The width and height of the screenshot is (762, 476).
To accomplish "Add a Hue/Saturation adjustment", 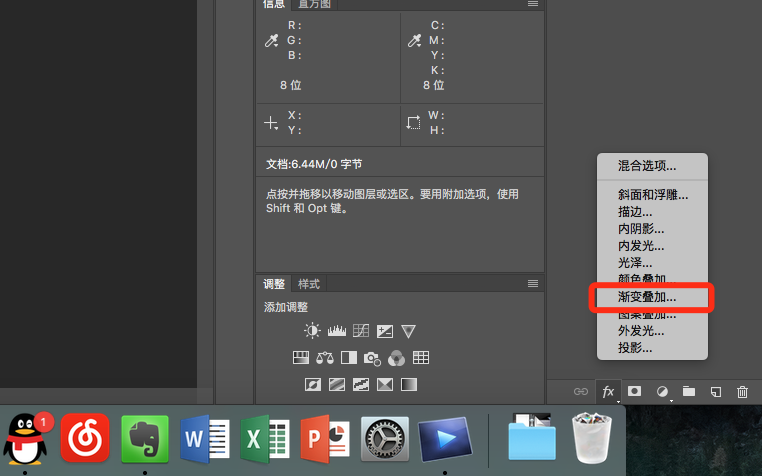I will [301, 358].
